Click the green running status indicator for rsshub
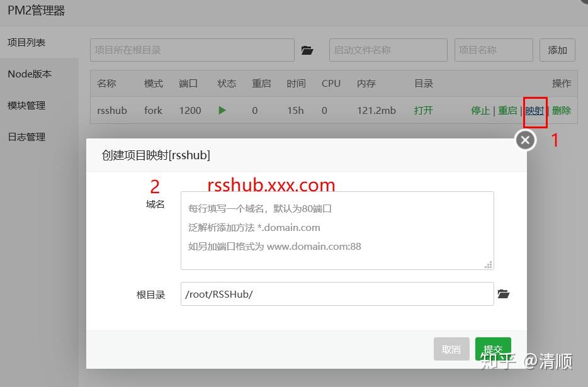 (x=222, y=110)
